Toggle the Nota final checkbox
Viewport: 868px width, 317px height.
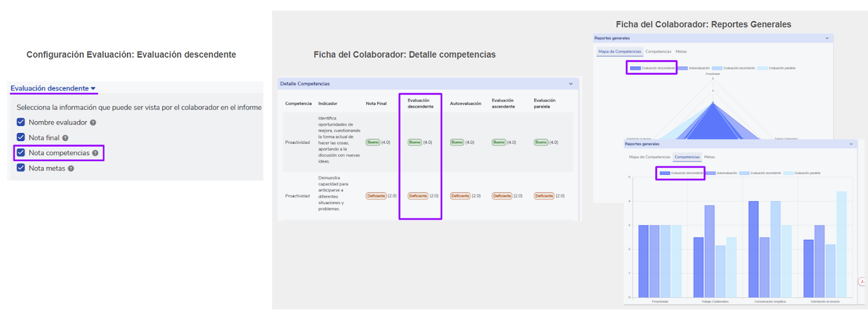pos(21,137)
